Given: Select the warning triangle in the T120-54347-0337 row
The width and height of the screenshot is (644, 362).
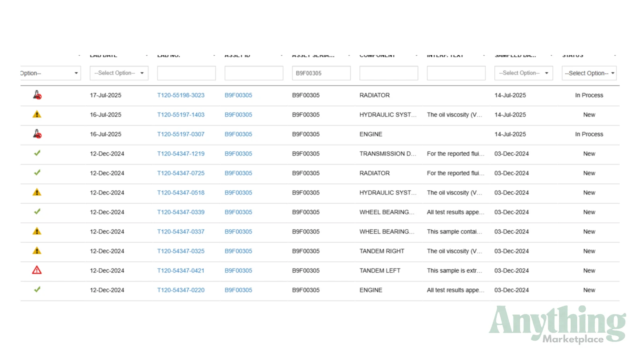Looking at the screenshot, I should (37, 231).
